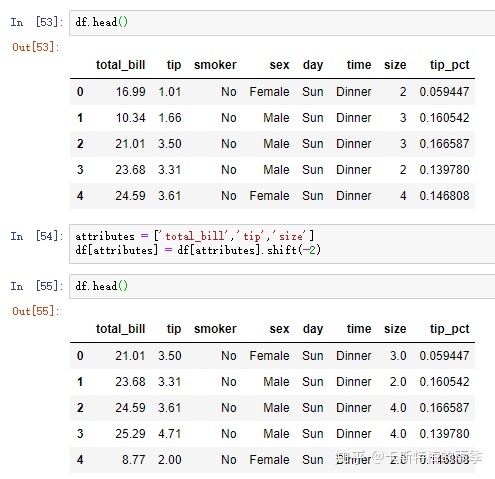The height and width of the screenshot is (479, 495).
Task: Click the time header in Out[55] table
Action: [359, 329]
